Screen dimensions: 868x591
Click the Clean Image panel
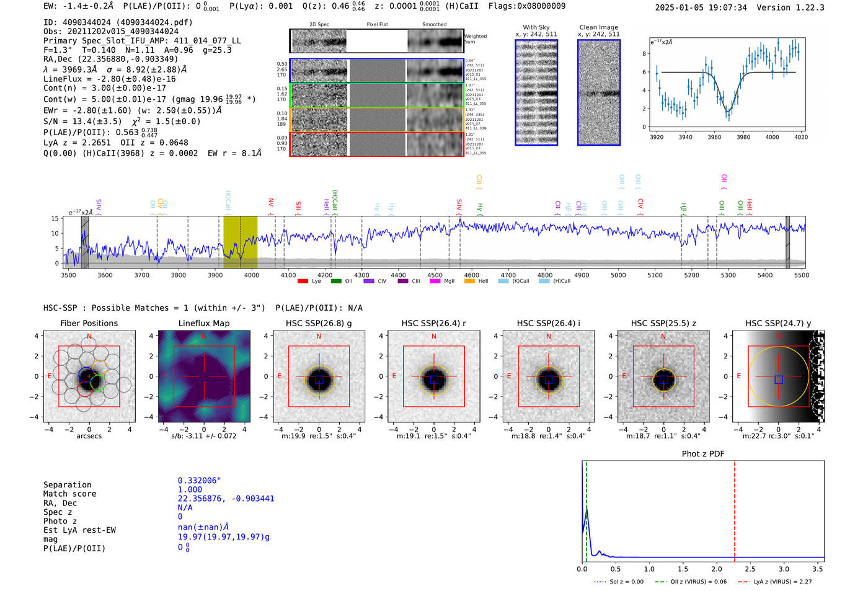click(599, 92)
